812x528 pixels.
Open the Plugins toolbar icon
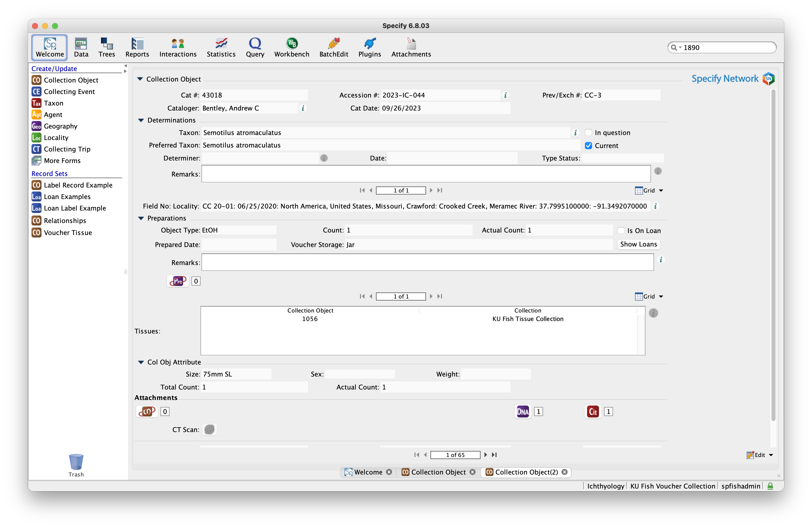(369, 47)
